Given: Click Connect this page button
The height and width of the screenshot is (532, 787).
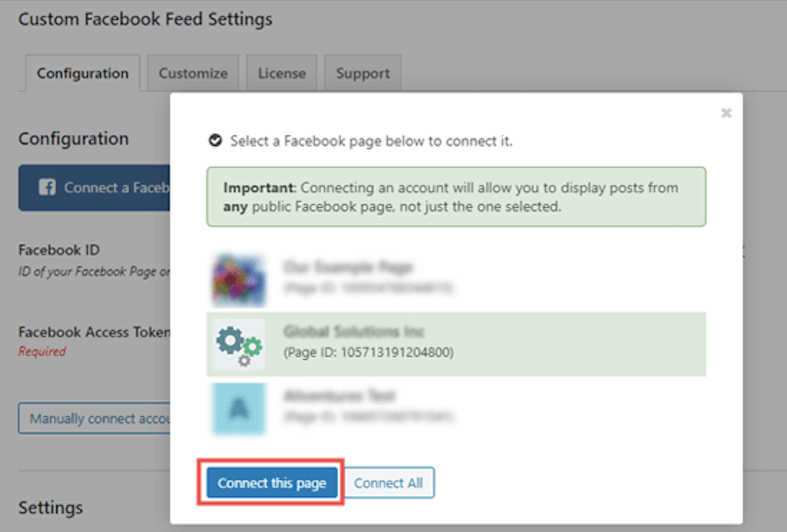Looking at the screenshot, I should [x=272, y=483].
